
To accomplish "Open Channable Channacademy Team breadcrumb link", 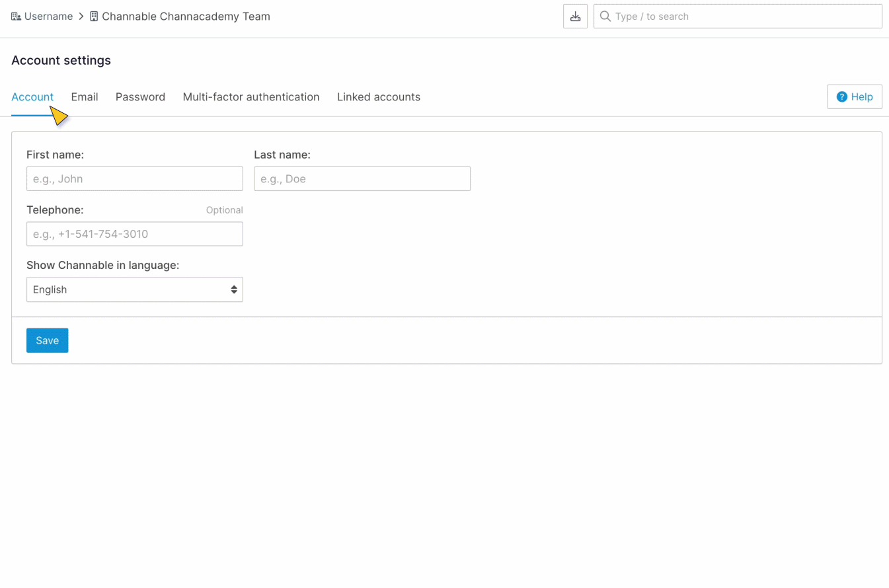I will [x=186, y=17].
